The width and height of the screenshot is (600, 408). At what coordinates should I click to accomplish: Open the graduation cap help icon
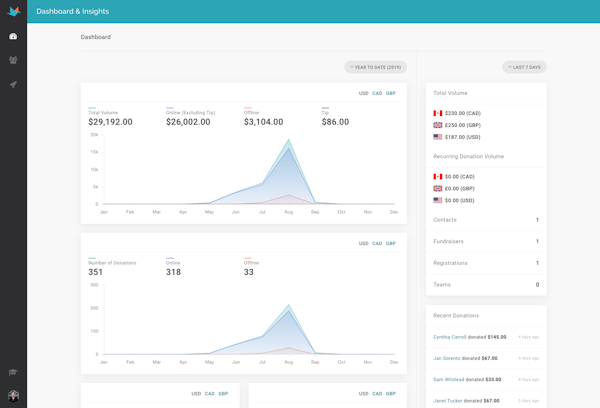click(13, 372)
